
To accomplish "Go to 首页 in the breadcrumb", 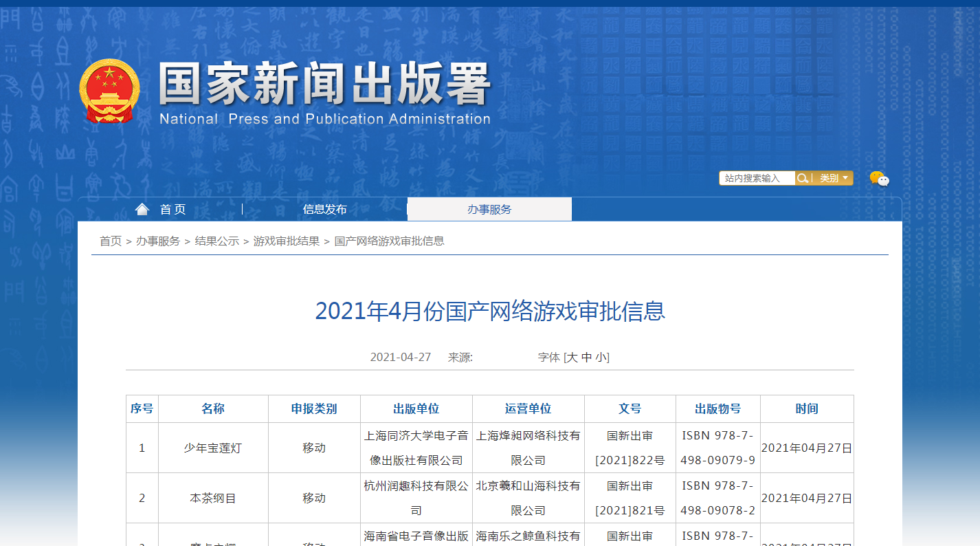I will point(110,241).
